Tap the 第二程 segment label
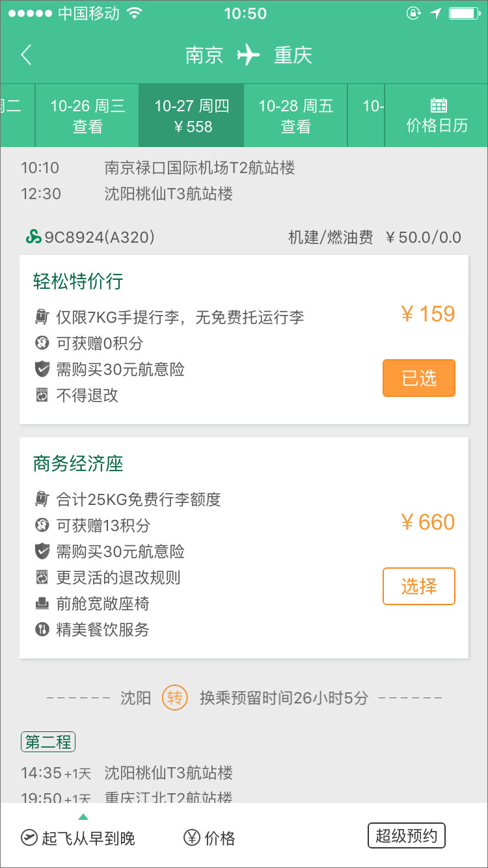The image size is (488, 868). tap(48, 742)
